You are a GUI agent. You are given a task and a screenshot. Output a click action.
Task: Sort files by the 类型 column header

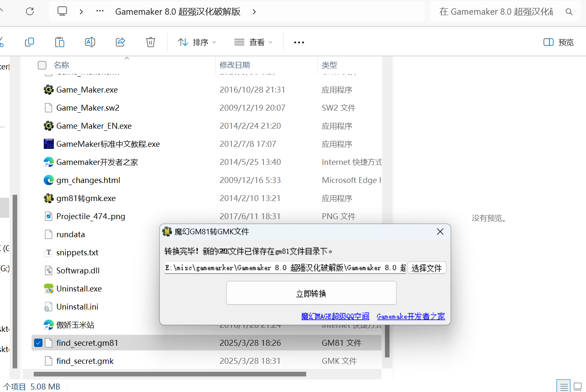329,65
